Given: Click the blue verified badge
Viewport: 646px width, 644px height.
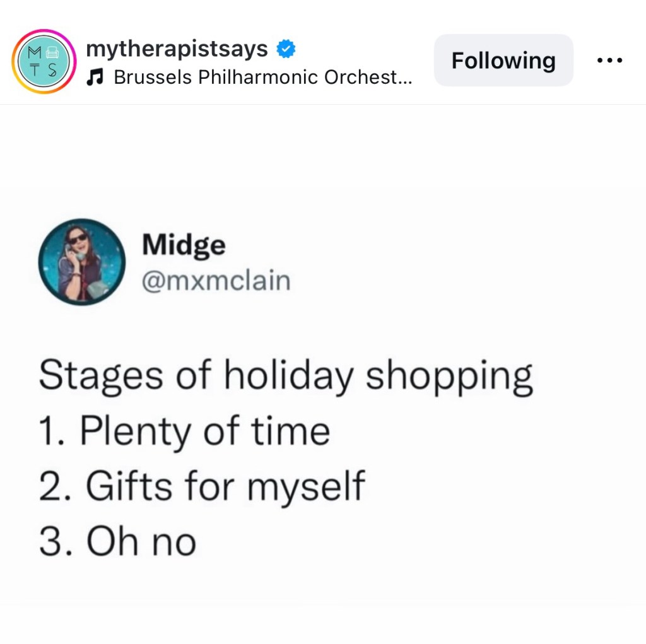Looking at the screenshot, I should [x=286, y=49].
